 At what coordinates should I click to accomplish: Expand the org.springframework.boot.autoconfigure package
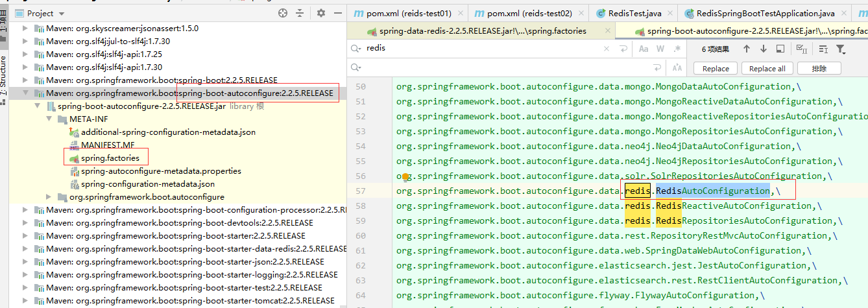tap(49, 197)
